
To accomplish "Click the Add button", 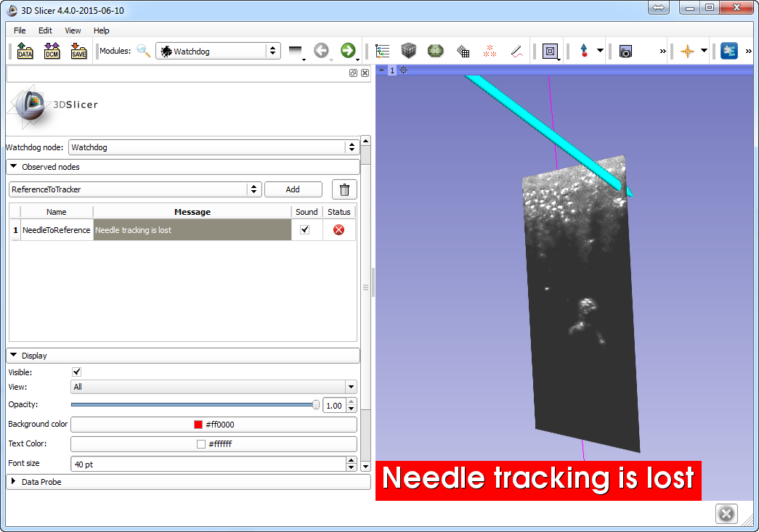I will 293,189.
